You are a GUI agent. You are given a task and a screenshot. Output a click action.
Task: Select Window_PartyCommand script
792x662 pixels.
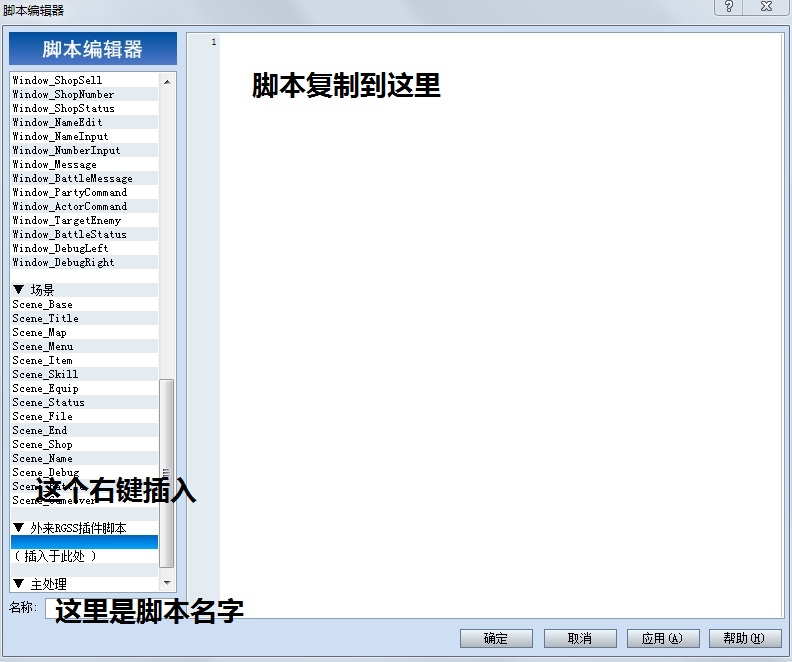point(84,192)
